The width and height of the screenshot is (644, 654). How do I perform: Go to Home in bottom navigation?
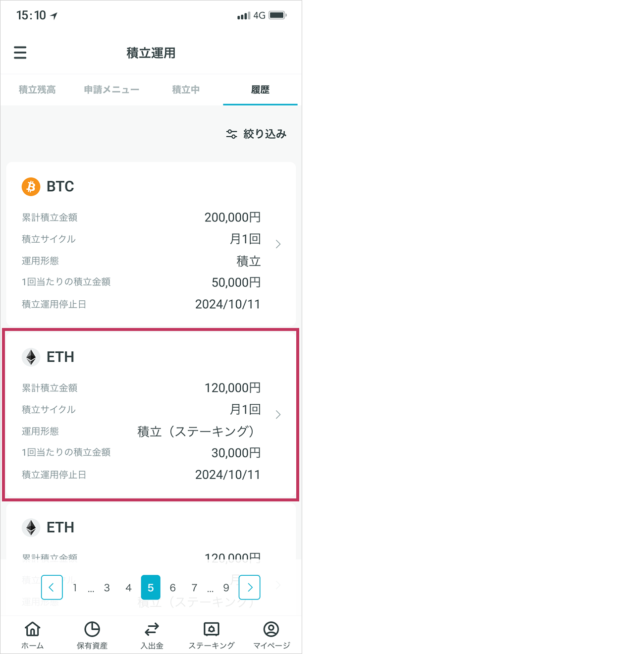pyautogui.click(x=33, y=635)
